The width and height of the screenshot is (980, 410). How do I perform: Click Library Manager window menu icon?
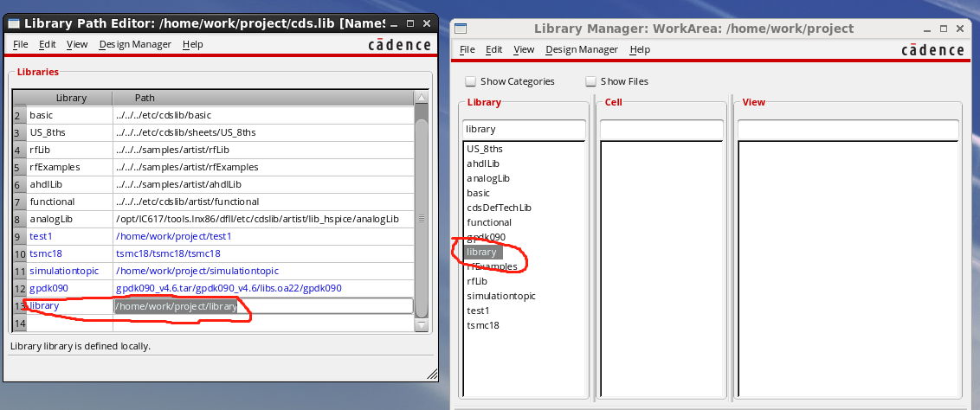[461, 29]
